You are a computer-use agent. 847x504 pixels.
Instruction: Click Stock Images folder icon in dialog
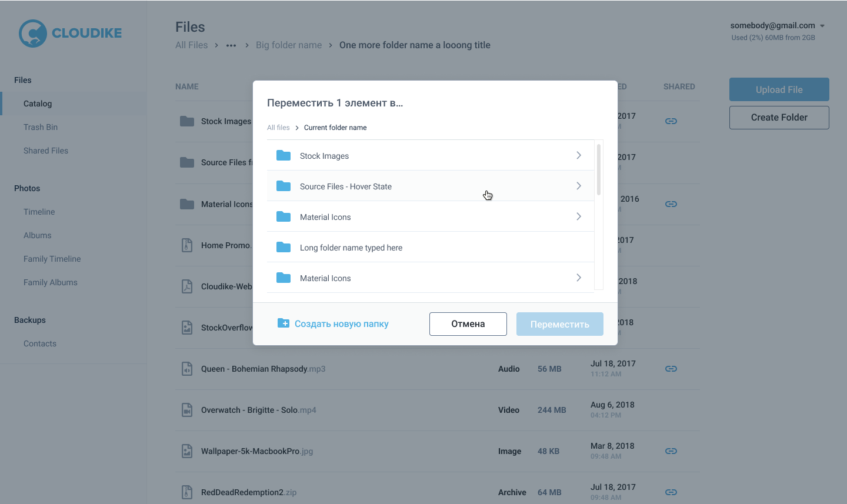[x=284, y=156]
